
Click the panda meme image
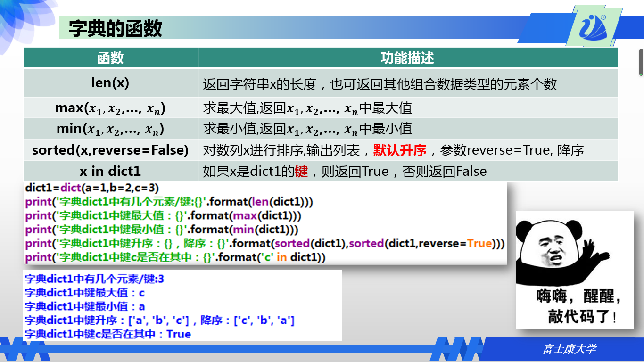575,269
